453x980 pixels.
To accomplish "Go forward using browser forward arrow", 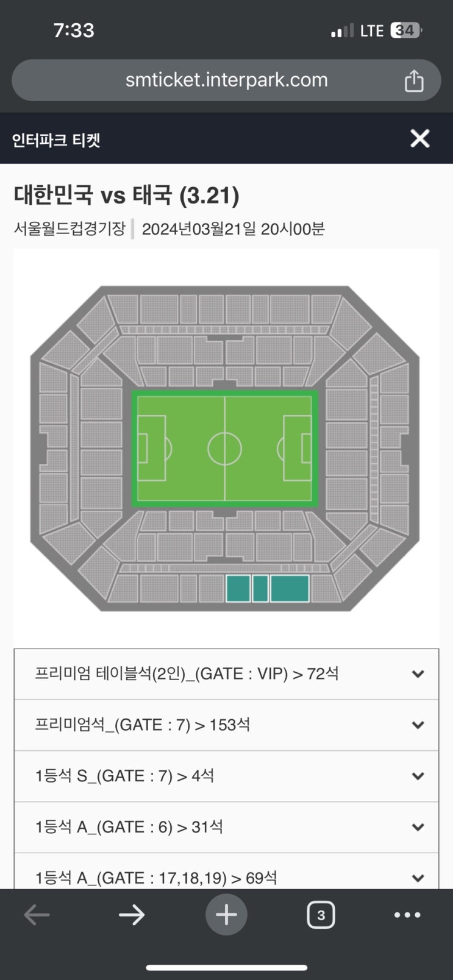I will tap(132, 914).
